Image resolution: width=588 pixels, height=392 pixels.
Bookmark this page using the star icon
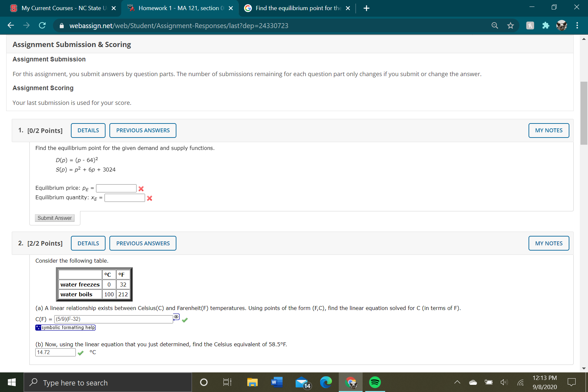[511, 25]
